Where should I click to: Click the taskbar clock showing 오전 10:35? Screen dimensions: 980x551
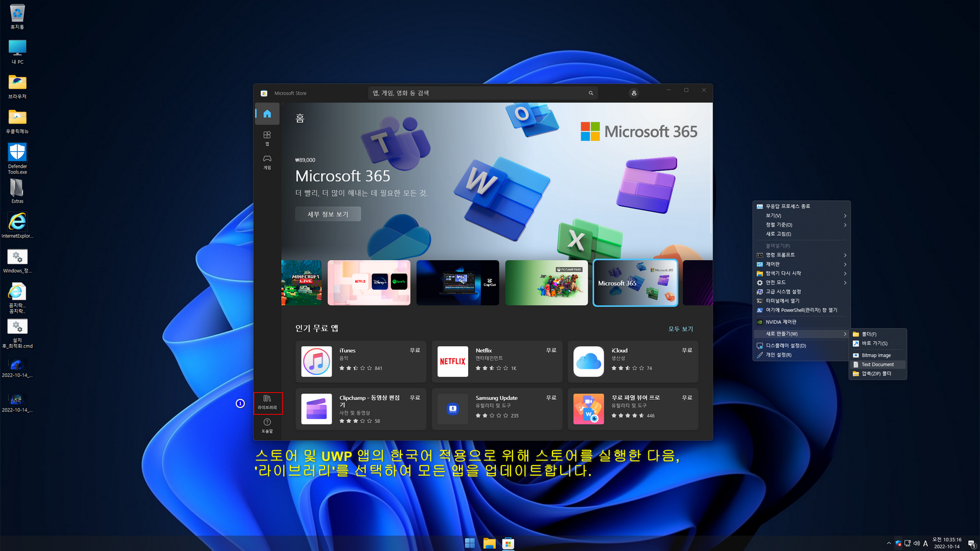point(946,543)
